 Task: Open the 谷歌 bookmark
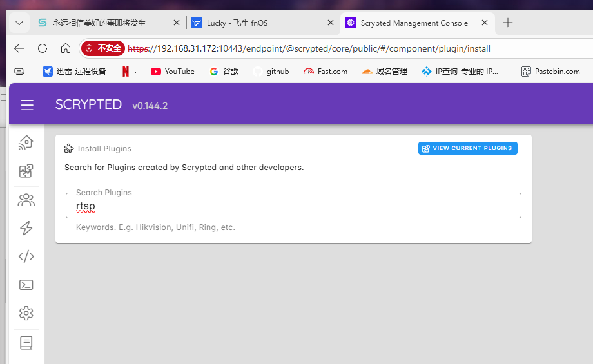(x=224, y=72)
